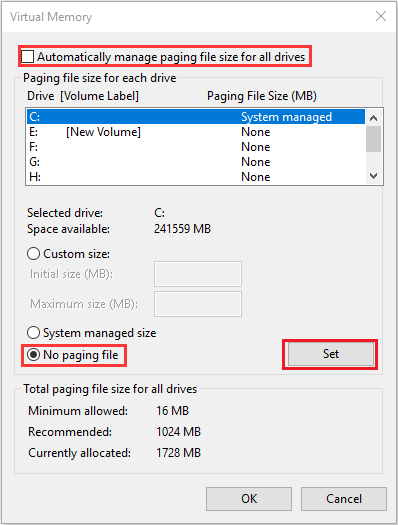Image resolution: width=398 pixels, height=525 pixels.
Task: Click the drive list scroll up arrow
Action: pos(374,118)
